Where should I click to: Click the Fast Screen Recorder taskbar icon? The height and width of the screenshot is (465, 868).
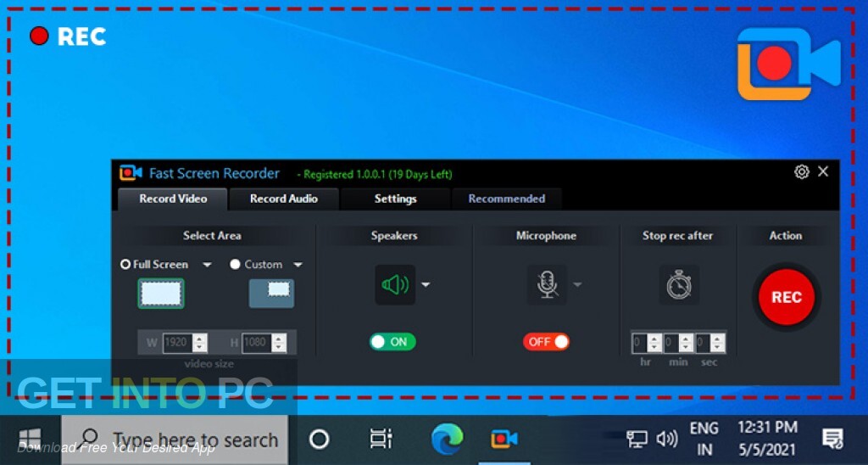click(x=504, y=440)
